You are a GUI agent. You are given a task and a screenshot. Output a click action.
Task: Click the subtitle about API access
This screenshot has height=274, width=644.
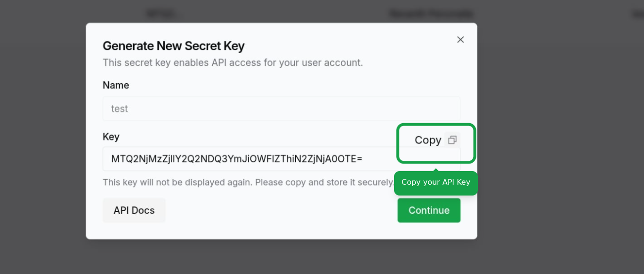[233, 63]
